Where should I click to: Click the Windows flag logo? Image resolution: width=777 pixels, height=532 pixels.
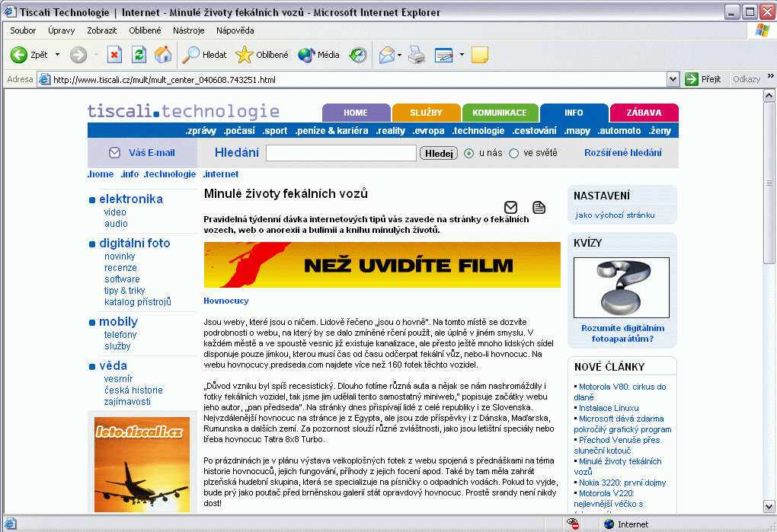pos(763,30)
